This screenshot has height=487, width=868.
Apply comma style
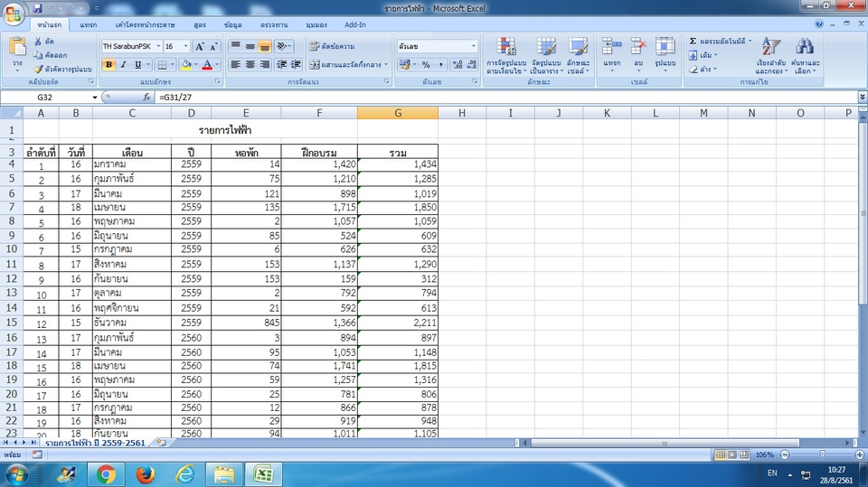coord(440,65)
